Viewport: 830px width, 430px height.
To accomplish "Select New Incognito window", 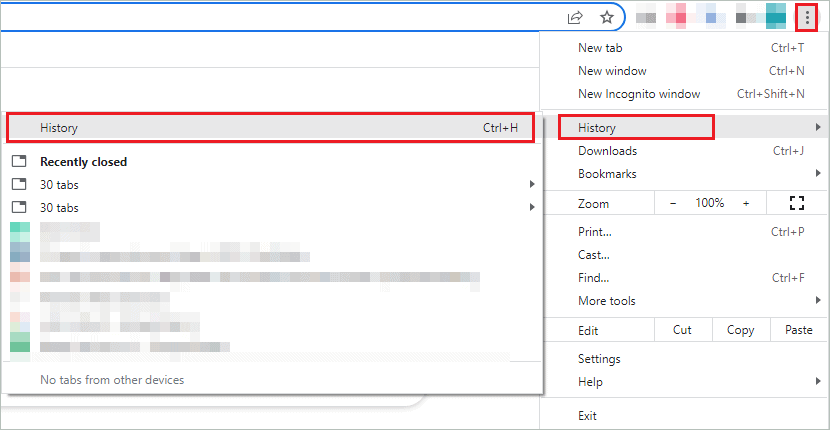I will (x=639, y=94).
